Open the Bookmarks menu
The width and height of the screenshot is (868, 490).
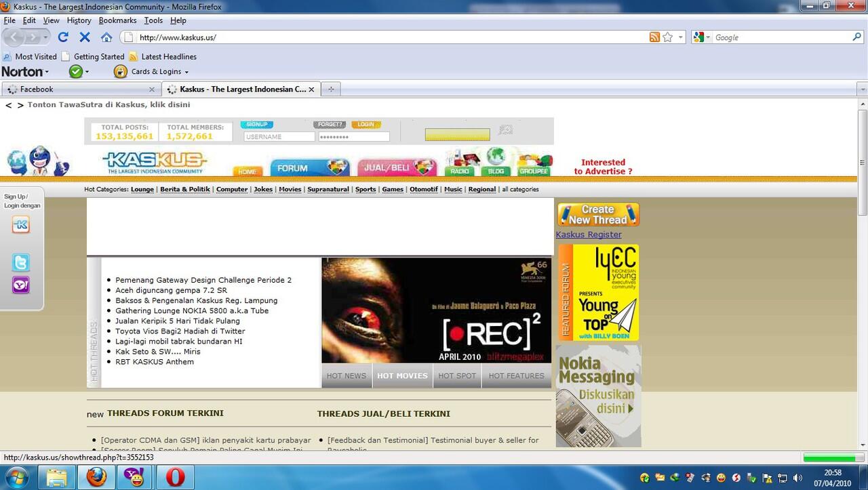117,20
